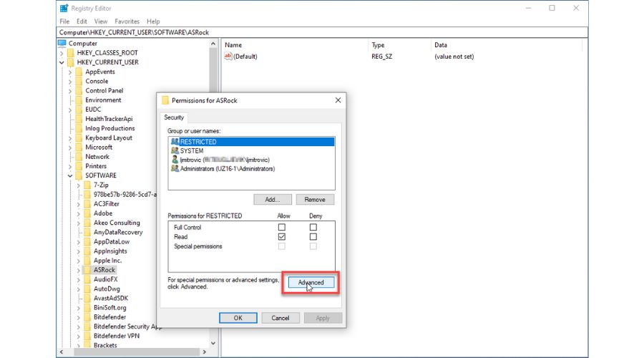Select the AnyDataRecovery key
This screenshot has width=644, height=358.
point(118,232)
